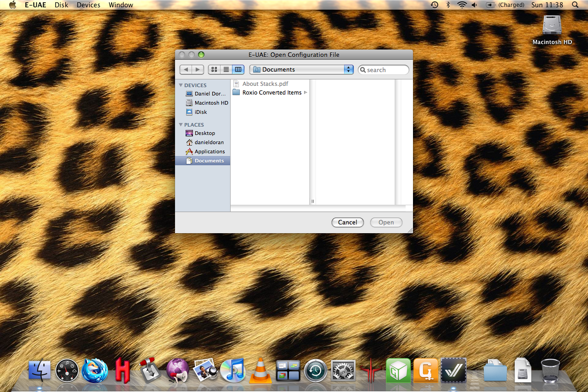Select iDisk in the sidebar
The width and height of the screenshot is (588, 392).
(x=197, y=112)
